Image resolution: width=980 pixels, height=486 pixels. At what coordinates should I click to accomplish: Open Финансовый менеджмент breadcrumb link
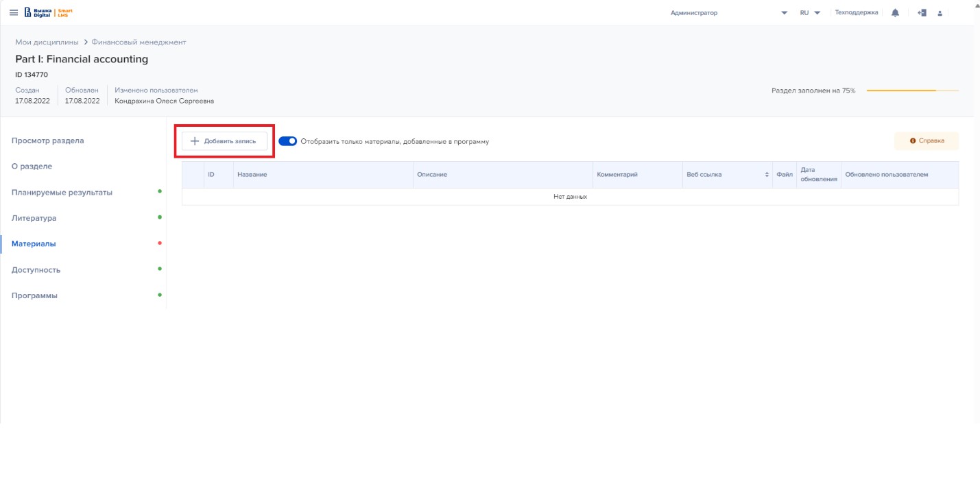pyautogui.click(x=139, y=42)
